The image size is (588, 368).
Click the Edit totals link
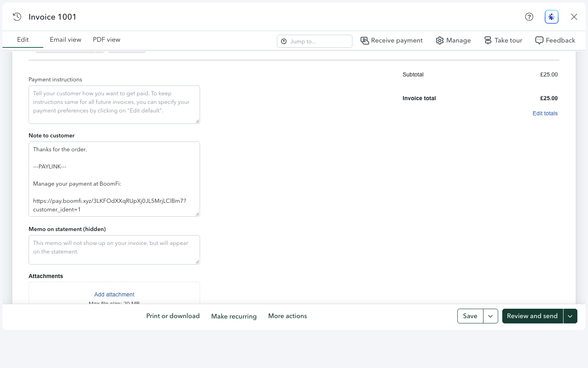[x=545, y=113]
